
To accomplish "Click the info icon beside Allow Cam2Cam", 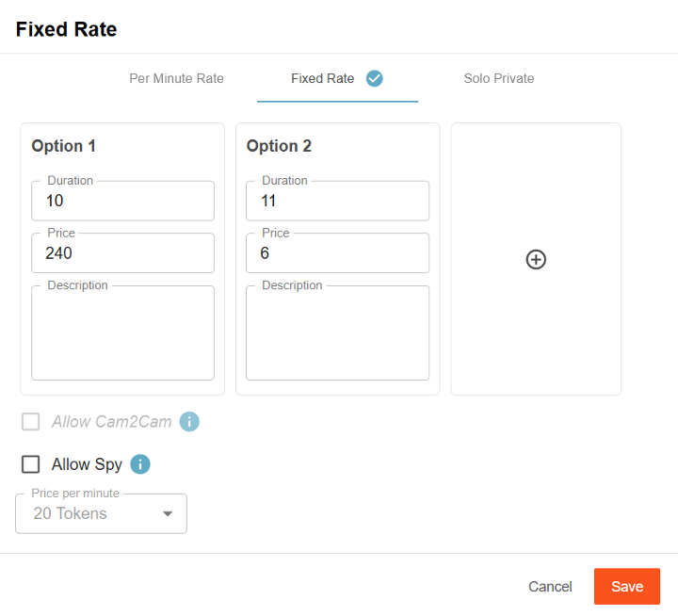I will (x=189, y=421).
